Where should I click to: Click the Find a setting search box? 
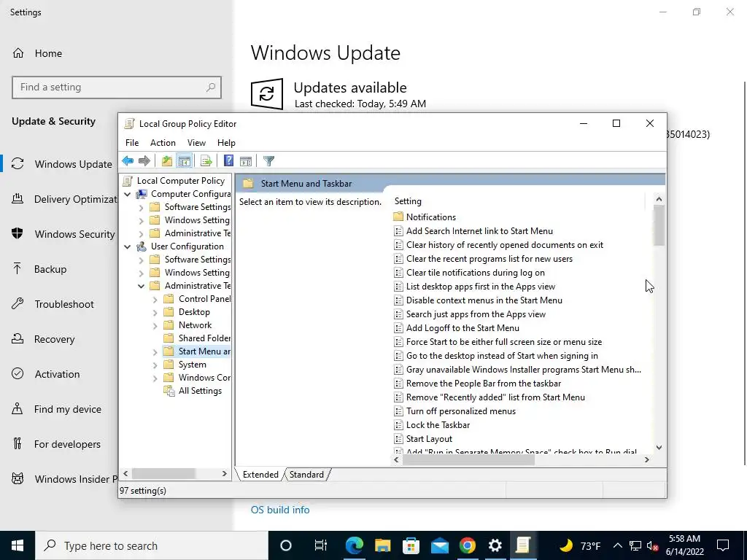pyautogui.click(x=117, y=87)
